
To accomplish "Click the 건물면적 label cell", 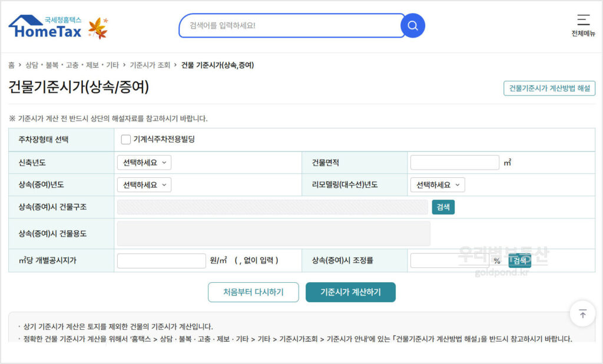I will pyautogui.click(x=354, y=163).
